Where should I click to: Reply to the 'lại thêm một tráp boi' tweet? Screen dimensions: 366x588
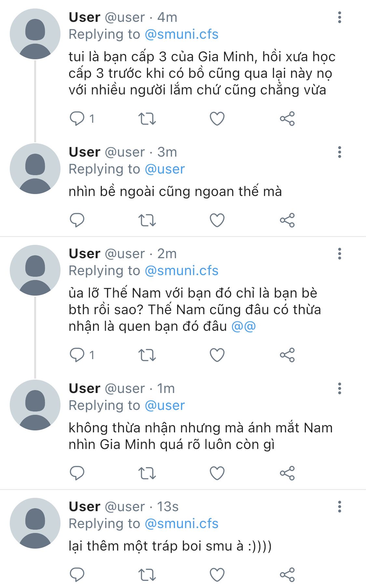click(x=77, y=575)
